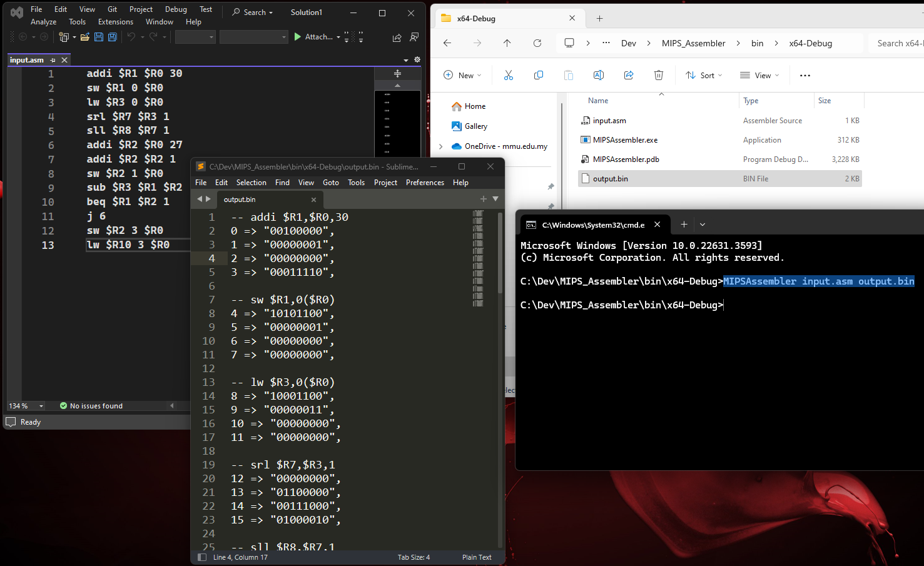The height and width of the screenshot is (566, 924).
Task: Click the No issues found checkmark in status bar
Action: click(x=63, y=405)
